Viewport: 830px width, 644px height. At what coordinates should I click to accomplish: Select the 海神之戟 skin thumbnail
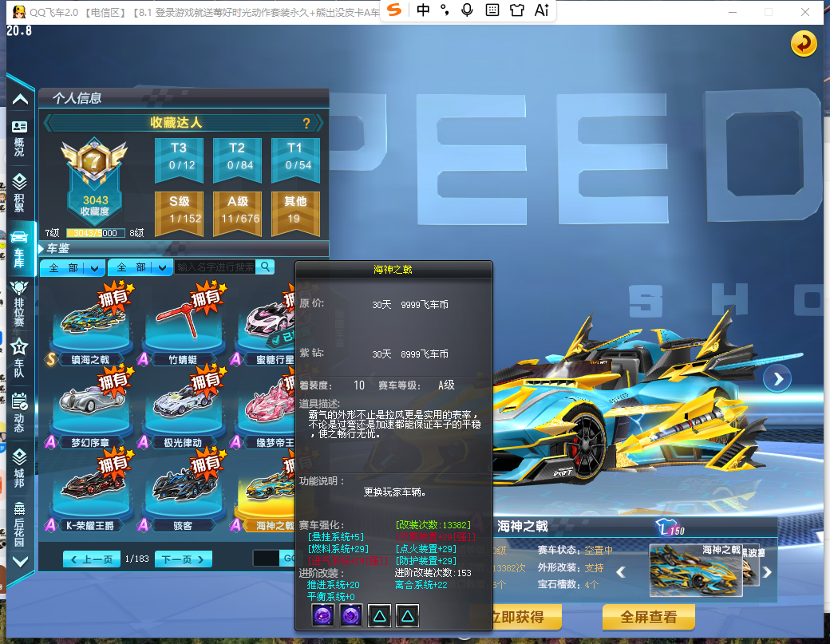[696, 571]
